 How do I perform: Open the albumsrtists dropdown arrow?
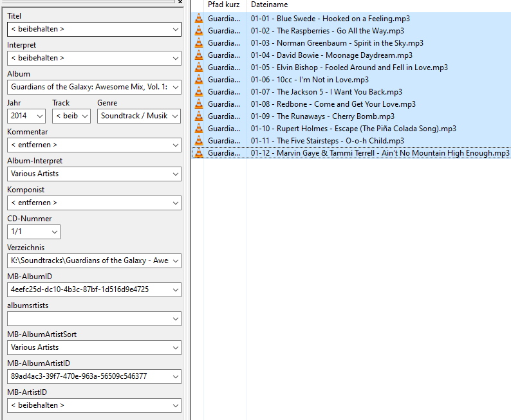(x=175, y=319)
